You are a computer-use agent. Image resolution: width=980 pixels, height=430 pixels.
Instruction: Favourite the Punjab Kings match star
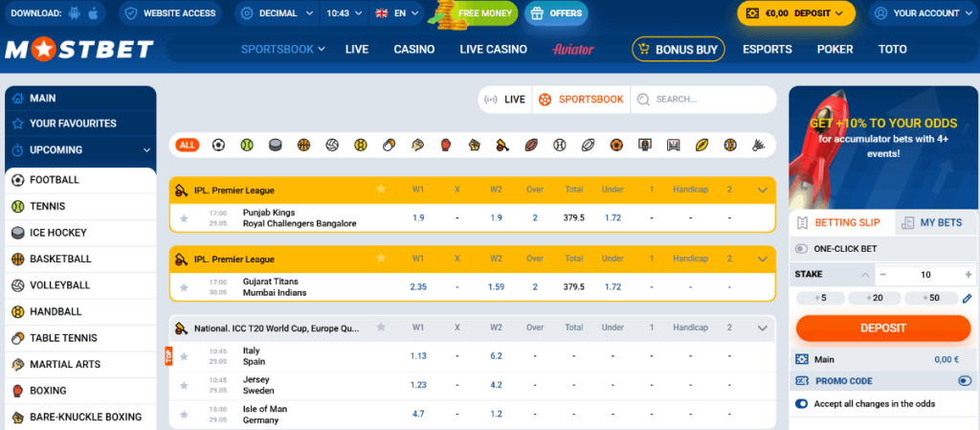(x=184, y=218)
